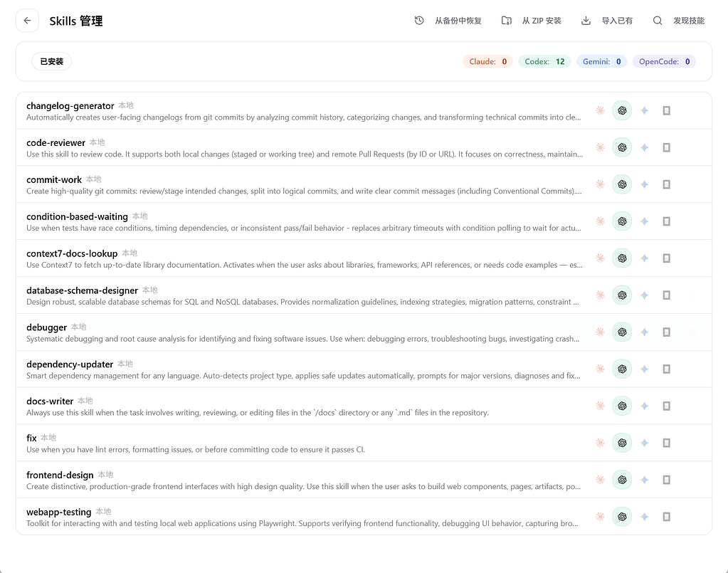
Task: Open 从备份中恢复 restore option
Action: click(x=448, y=21)
